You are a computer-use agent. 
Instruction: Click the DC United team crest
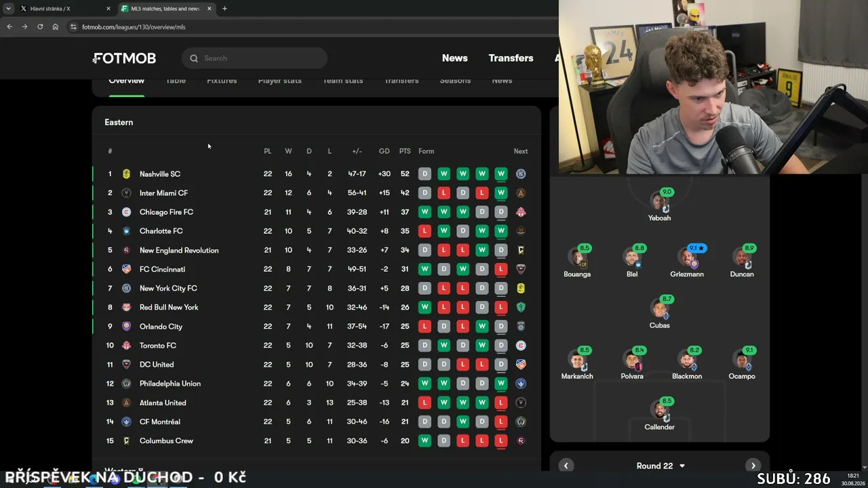coord(126,365)
